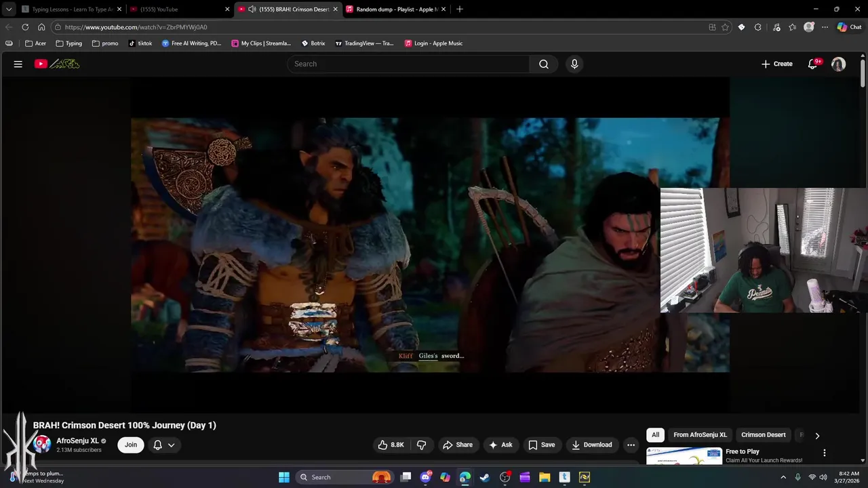
Task: Open the YouTube guide hamburger menu
Action: (x=18, y=64)
